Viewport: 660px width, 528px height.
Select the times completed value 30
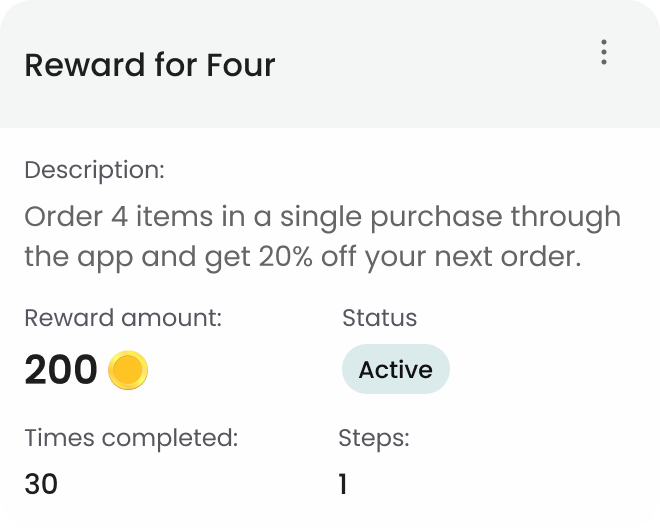coord(41,485)
